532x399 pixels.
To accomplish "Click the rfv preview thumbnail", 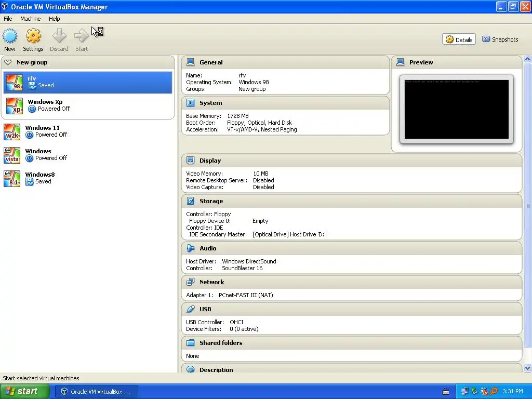I will point(456,109).
